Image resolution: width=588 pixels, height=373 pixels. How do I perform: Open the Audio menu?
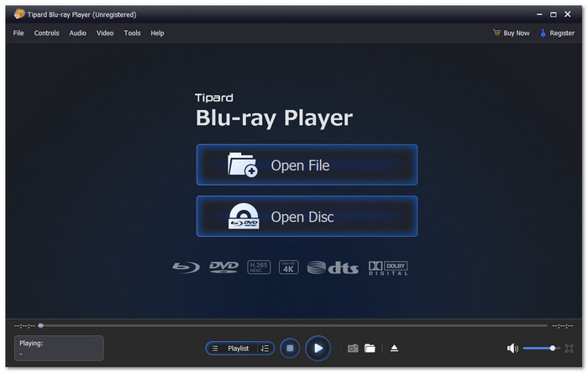coord(77,33)
